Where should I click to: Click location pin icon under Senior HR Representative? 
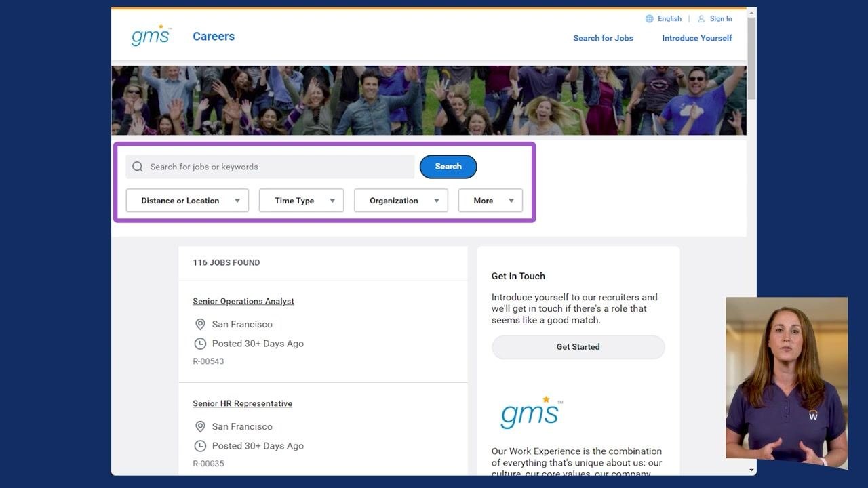[200, 426]
